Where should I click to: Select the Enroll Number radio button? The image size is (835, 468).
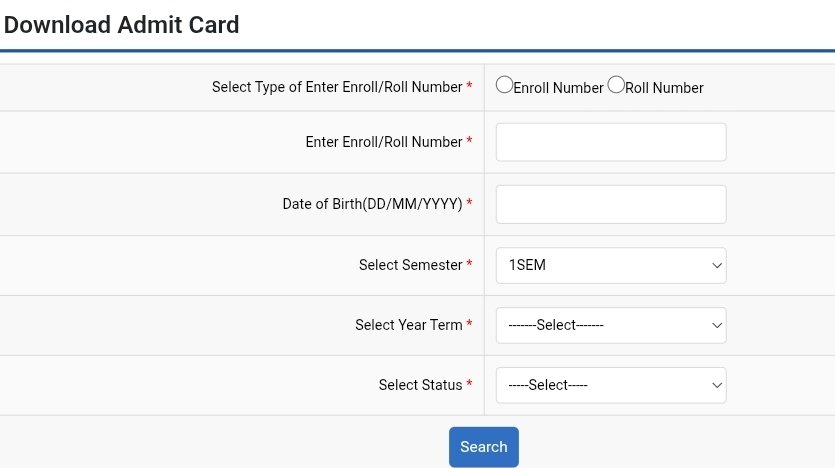504,86
